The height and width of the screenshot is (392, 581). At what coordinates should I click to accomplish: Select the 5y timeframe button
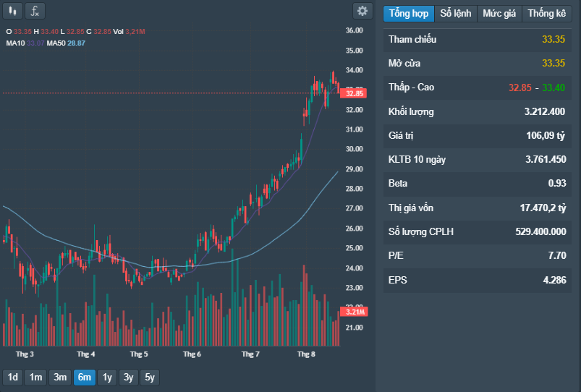point(150,378)
